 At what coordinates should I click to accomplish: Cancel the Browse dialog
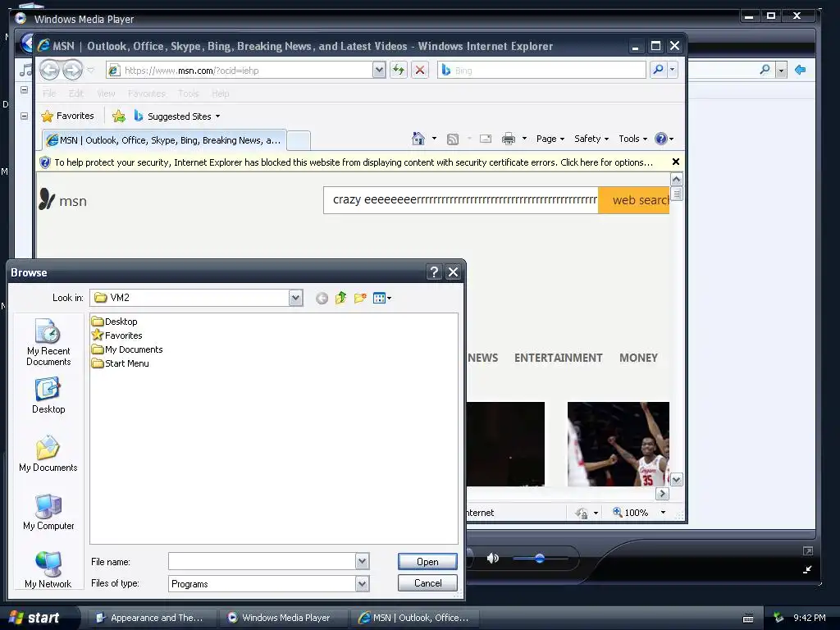coord(427,583)
